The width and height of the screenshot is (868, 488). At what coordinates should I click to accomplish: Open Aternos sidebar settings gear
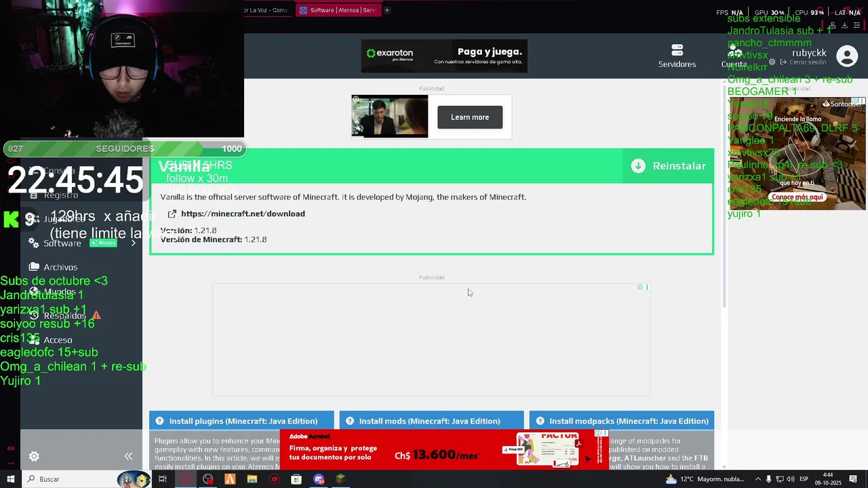pos(34,457)
